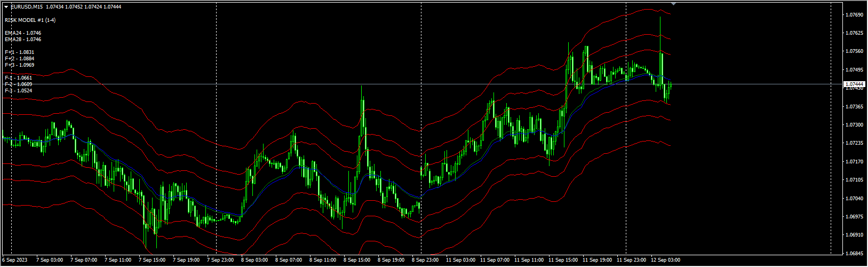Select the EMA24 - 1.0746 label
The width and height of the screenshot is (868, 267).
tap(23, 33)
